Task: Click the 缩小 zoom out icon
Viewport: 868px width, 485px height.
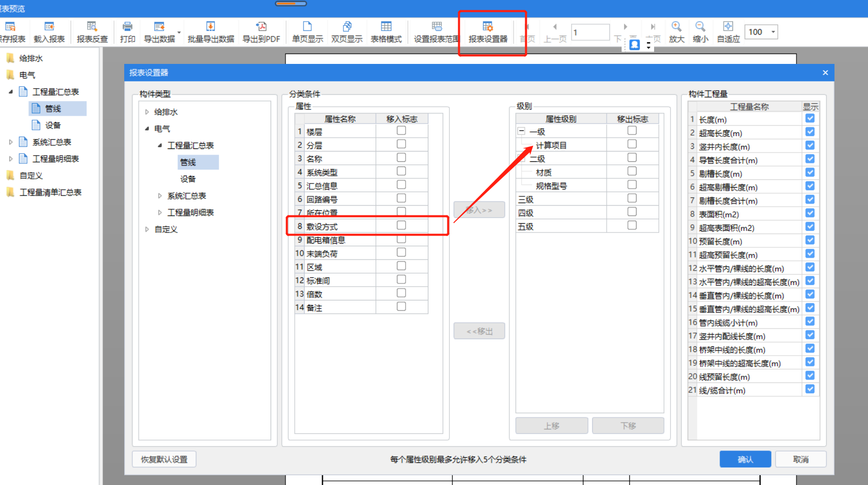Action: [700, 32]
